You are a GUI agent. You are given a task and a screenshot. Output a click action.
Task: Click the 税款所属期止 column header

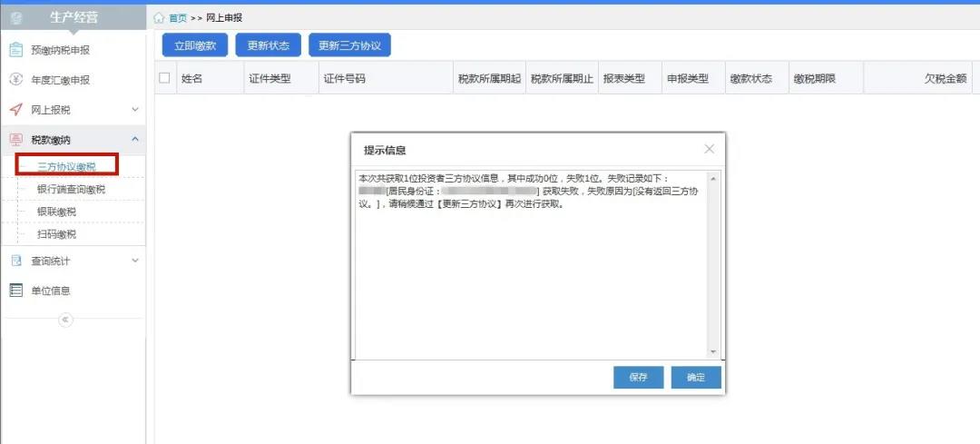pyautogui.click(x=562, y=79)
